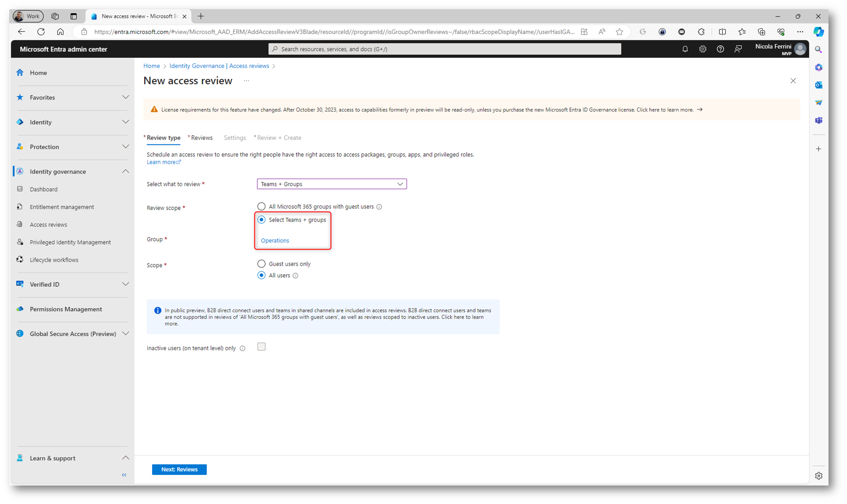Add a sidebar app with plus icon
The image size is (847, 504).
point(818,149)
